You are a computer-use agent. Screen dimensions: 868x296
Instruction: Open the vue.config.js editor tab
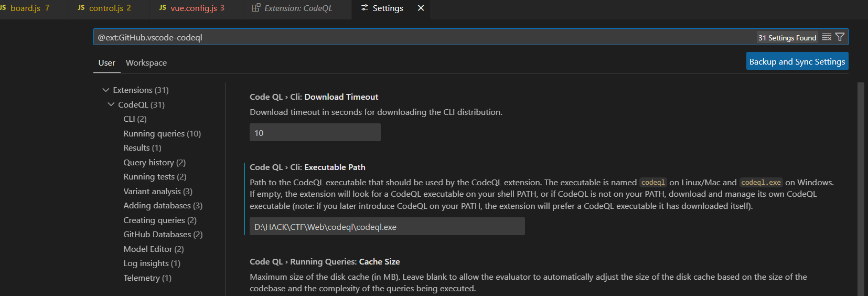pyautogui.click(x=193, y=8)
